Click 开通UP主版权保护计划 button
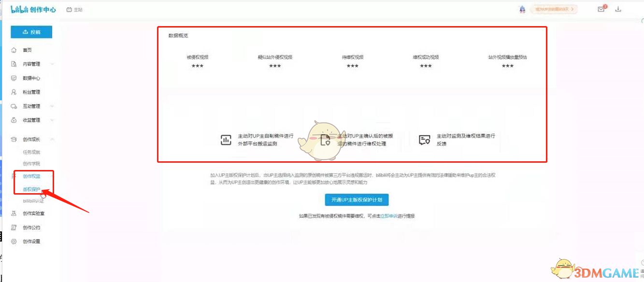The height and width of the screenshot is (282, 644). tap(357, 200)
